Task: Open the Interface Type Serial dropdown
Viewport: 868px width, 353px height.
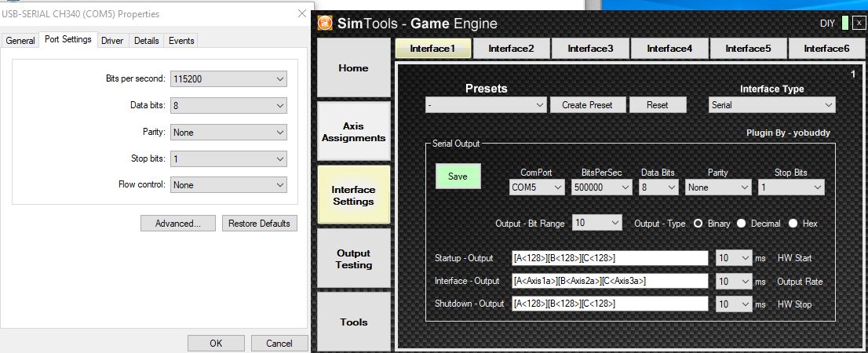Action: click(x=771, y=104)
